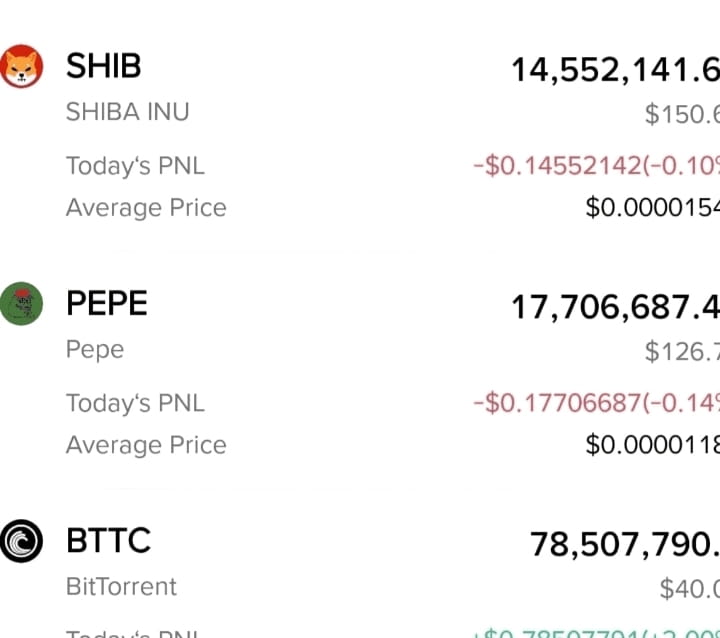Tap SHIB Today's PNL label
The height and width of the screenshot is (638, 720).
click(135, 166)
